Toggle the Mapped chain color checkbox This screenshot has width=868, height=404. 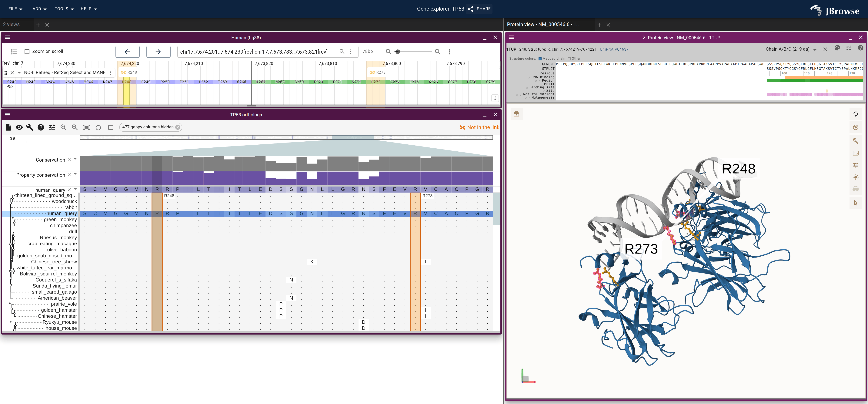coord(540,59)
